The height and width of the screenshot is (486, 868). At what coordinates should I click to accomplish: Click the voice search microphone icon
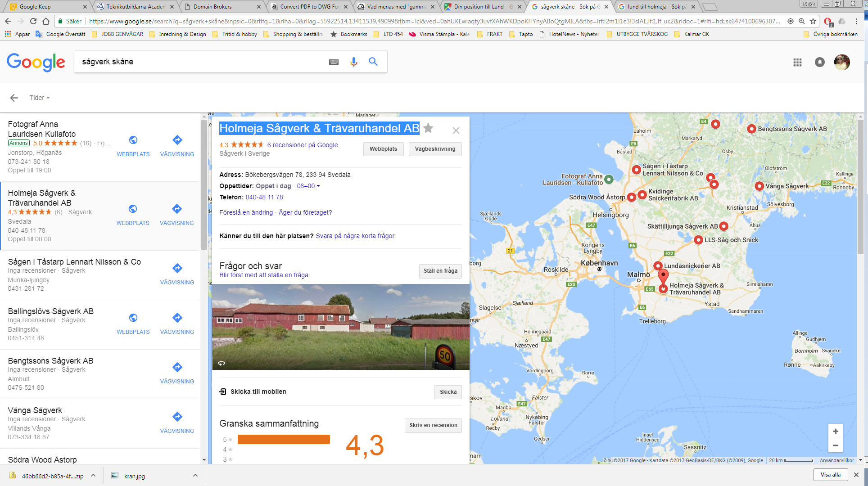coord(354,62)
